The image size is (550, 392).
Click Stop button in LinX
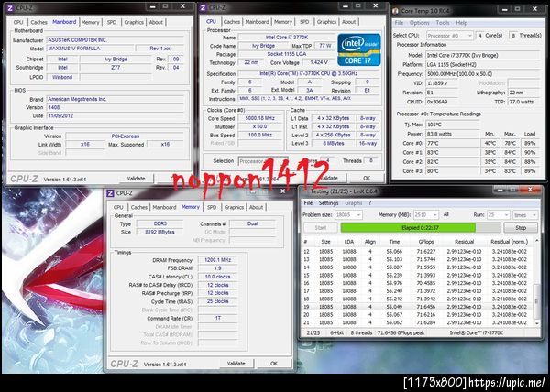click(521, 228)
